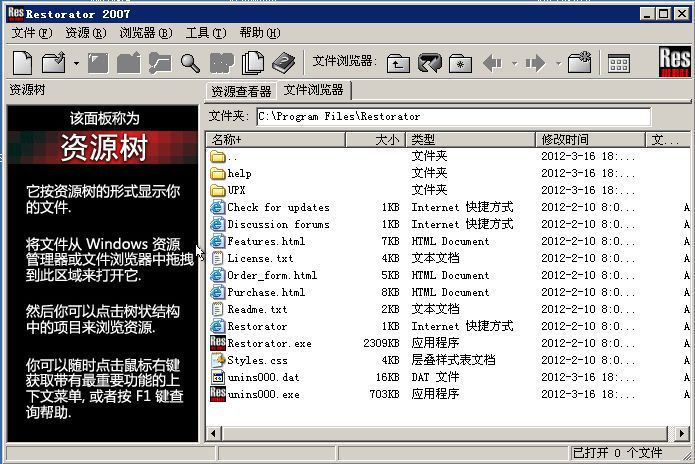Viewport: 695px width, 464px height.
Task: Click the horizontal scrollbar left arrow
Action: pyautogui.click(x=214, y=433)
